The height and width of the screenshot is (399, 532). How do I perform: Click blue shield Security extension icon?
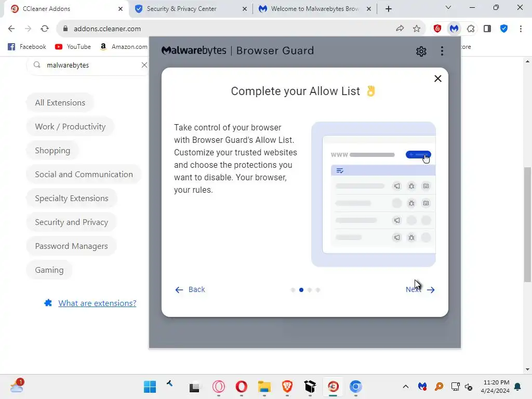(x=504, y=29)
